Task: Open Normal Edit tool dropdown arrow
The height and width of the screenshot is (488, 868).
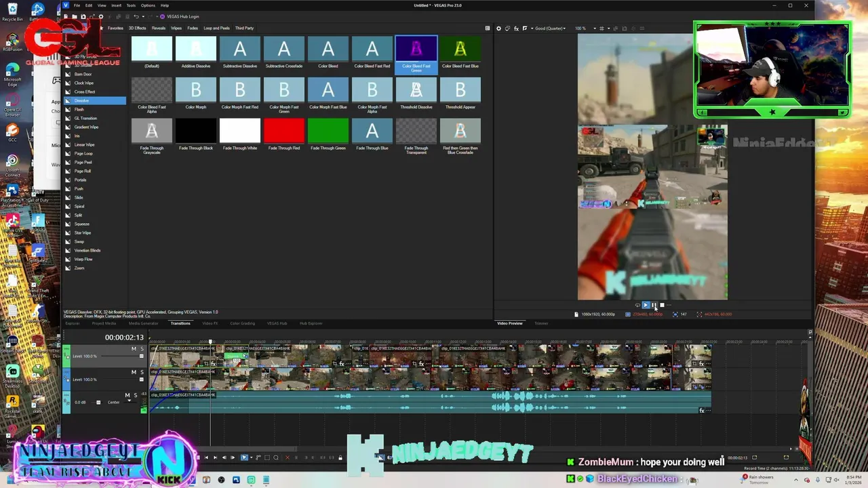Action: pos(252,457)
